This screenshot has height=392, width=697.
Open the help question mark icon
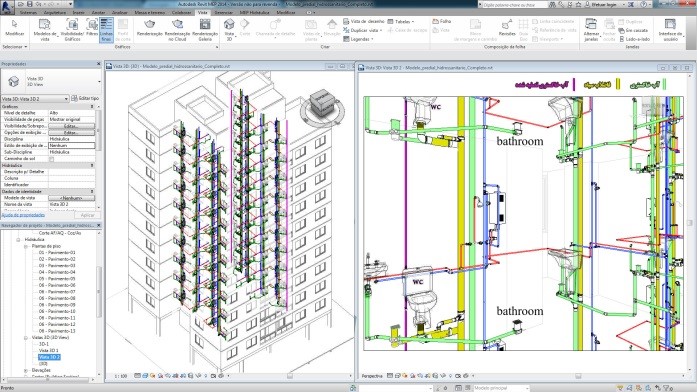tap(644, 4)
